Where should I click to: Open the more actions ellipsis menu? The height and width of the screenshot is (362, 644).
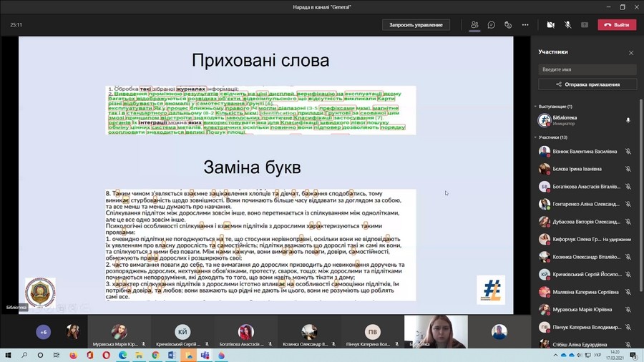click(x=525, y=24)
